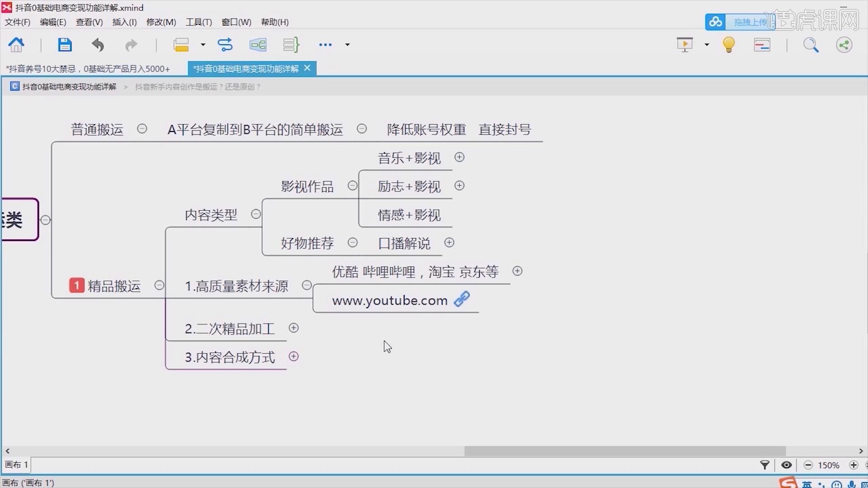Viewport: 868px width, 488px height.
Task: Select the 降低账号权重 topic
Action: pyautogui.click(x=426, y=130)
